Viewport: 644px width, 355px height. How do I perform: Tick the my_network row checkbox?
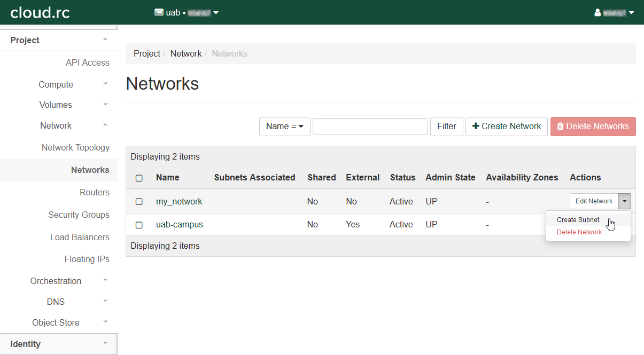tap(139, 202)
